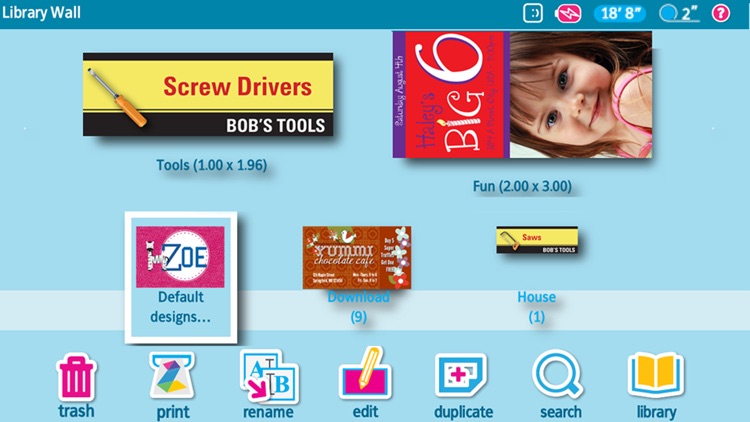The height and width of the screenshot is (422, 750).
Task: Select Haley's Big 6 birthday design
Action: [522, 95]
